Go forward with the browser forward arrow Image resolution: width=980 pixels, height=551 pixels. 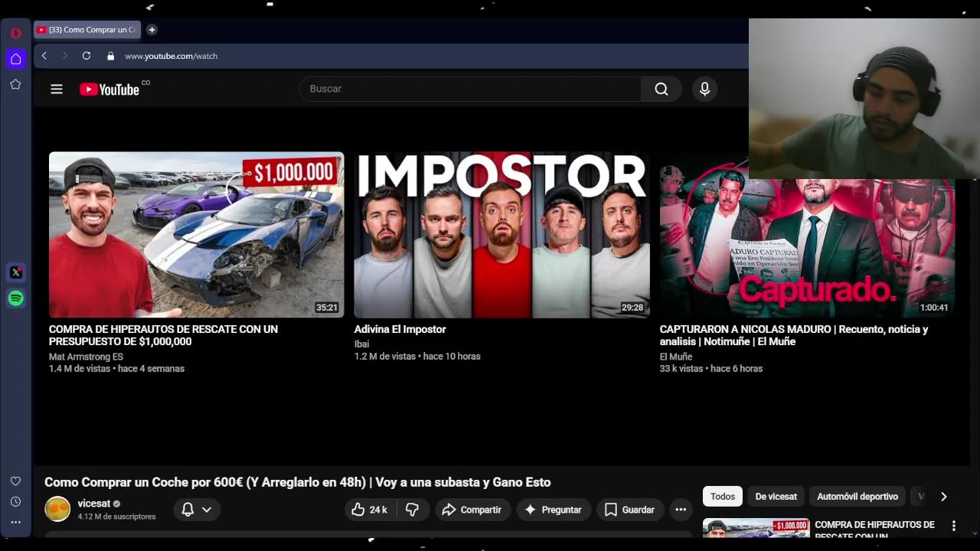tap(64, 56)
